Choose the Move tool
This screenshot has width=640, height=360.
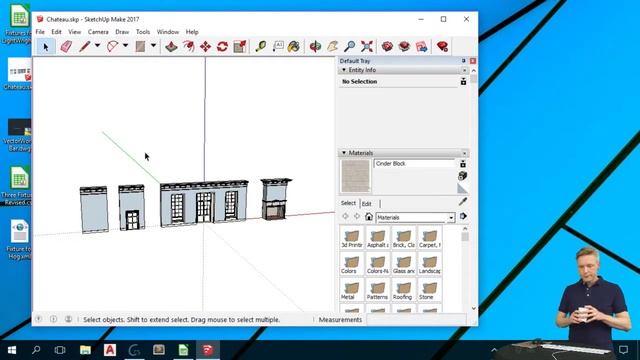coord(205,47)
